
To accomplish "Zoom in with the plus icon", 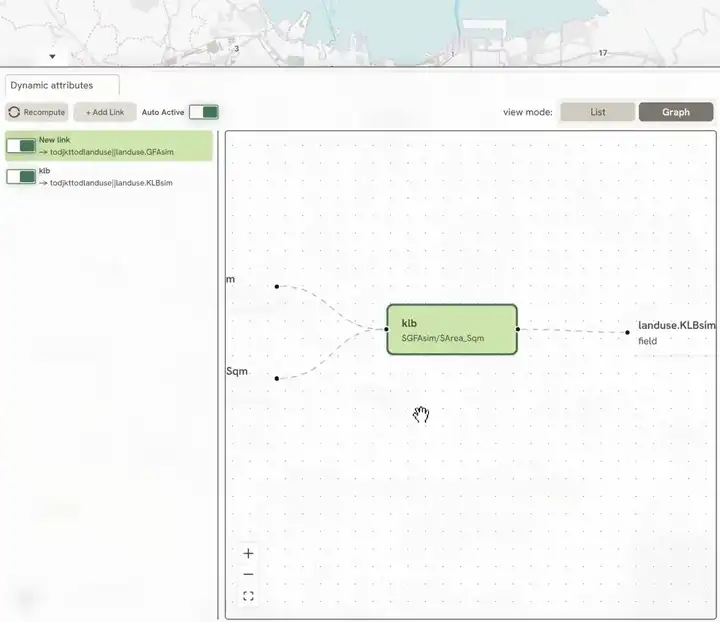I will (248, 554).
